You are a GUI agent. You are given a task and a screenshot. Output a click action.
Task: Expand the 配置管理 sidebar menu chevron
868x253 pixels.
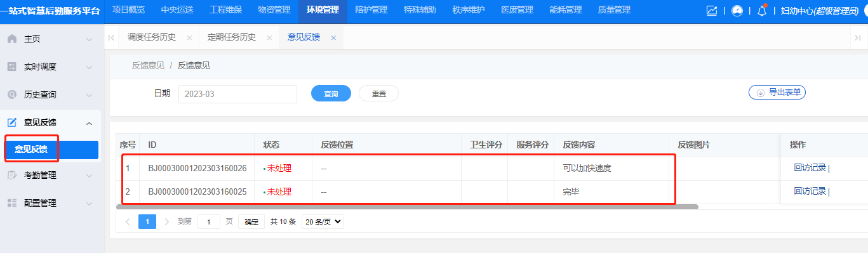[89, 203]
